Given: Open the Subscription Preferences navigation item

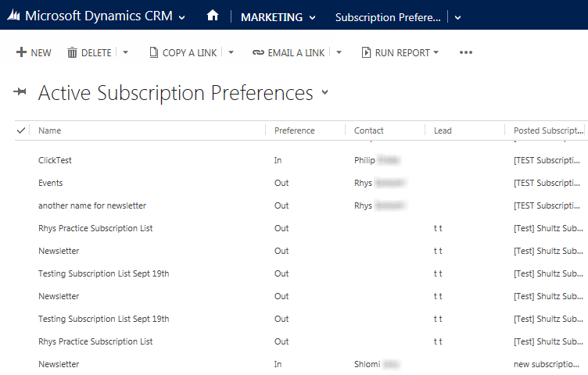Looking at the screenshot, I should click(388, 17).
